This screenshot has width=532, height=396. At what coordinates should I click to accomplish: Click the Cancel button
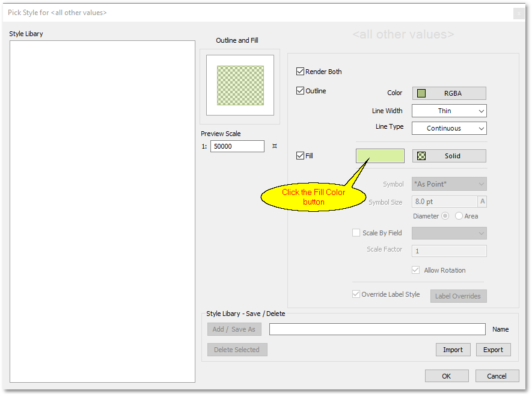[497, 376]
